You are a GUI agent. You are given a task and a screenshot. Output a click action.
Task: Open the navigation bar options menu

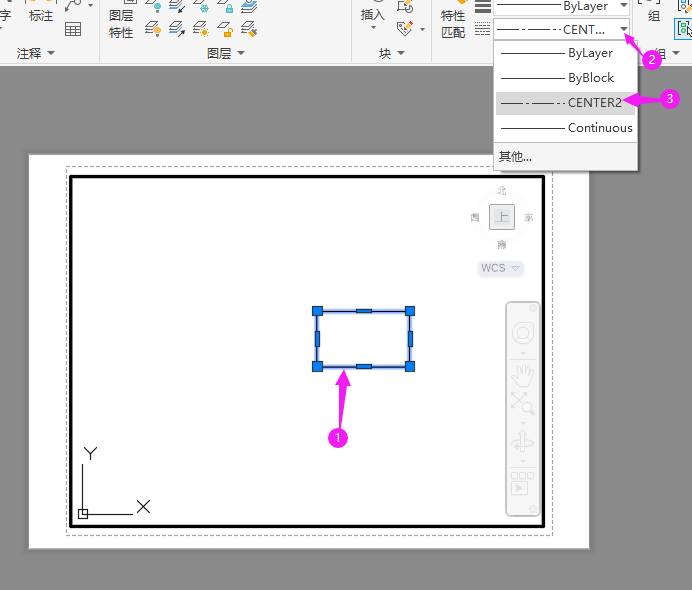coord(533,509)
